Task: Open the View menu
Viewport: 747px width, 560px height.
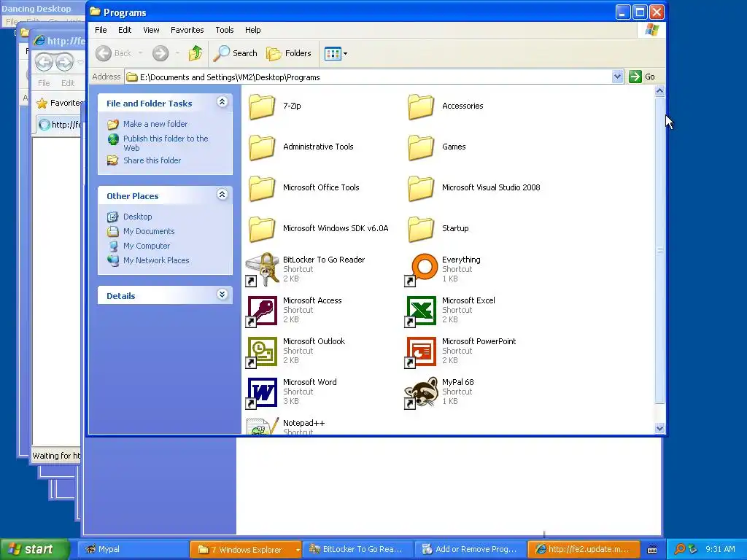Action: [151, 30]
